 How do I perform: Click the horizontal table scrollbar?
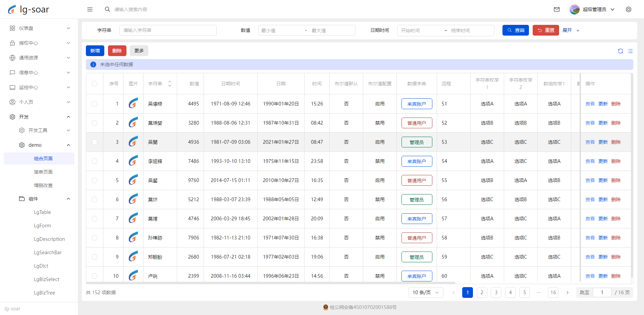[x=271, y=283]
